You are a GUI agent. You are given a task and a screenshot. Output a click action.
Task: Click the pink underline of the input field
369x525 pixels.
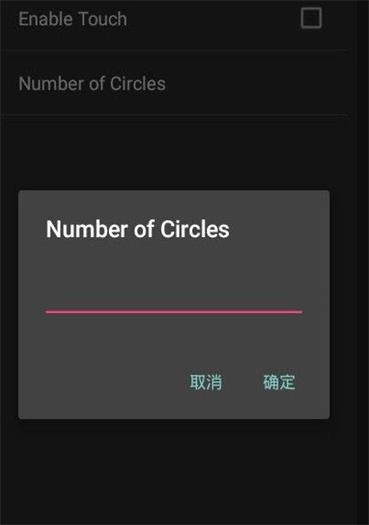pyautogui.click(x=174, y=312)
